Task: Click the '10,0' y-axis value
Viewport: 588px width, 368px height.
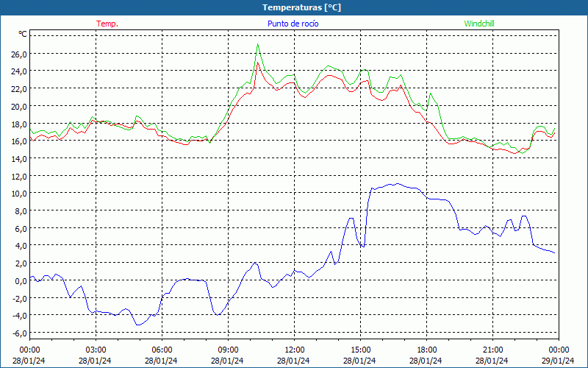Action: pyautogui.click(x=19, y=194)
